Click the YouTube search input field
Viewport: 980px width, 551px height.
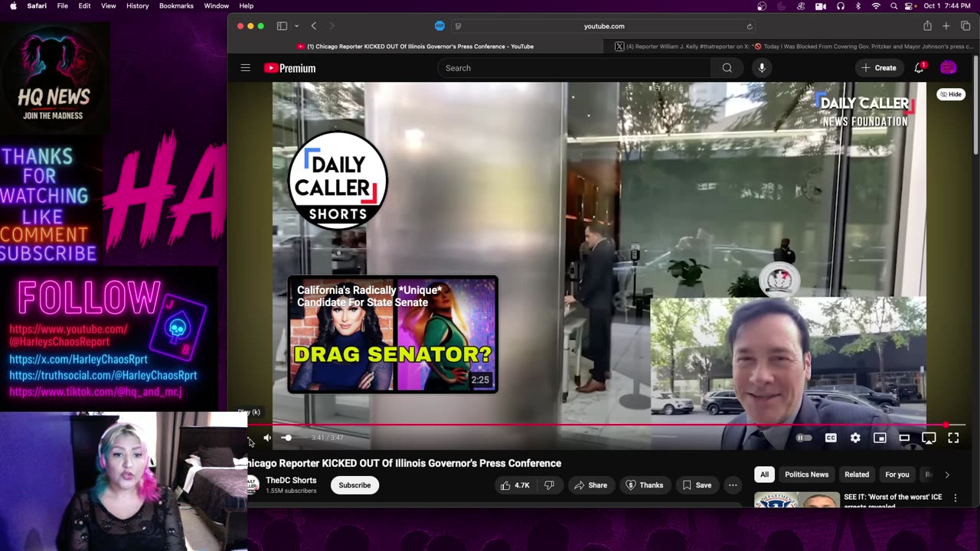[x=574, y=68]
